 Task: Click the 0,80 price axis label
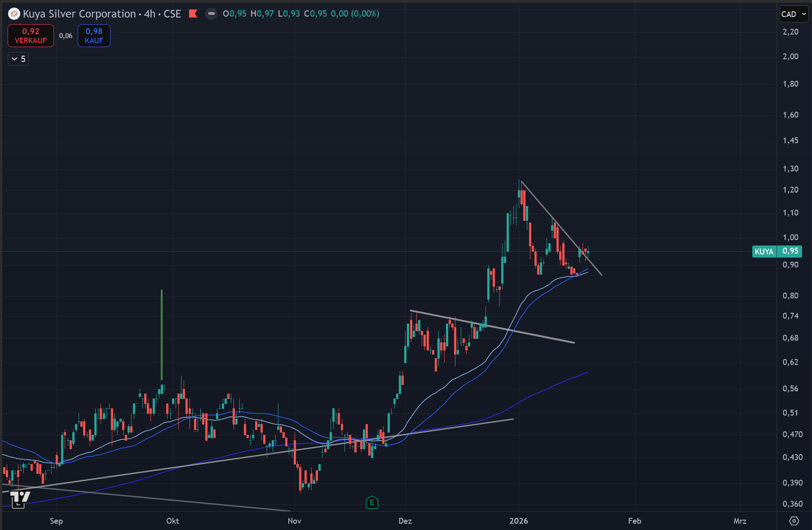tap(790, 296)
